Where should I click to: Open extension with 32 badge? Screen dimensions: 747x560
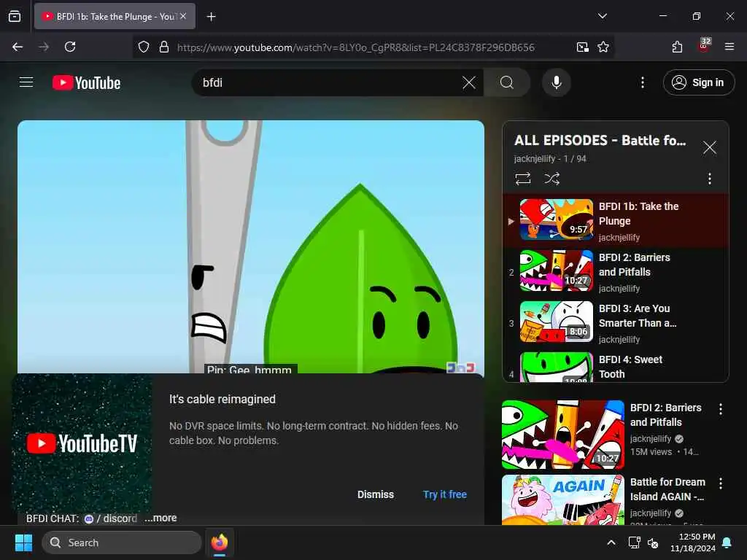click(x=704, y=46)
